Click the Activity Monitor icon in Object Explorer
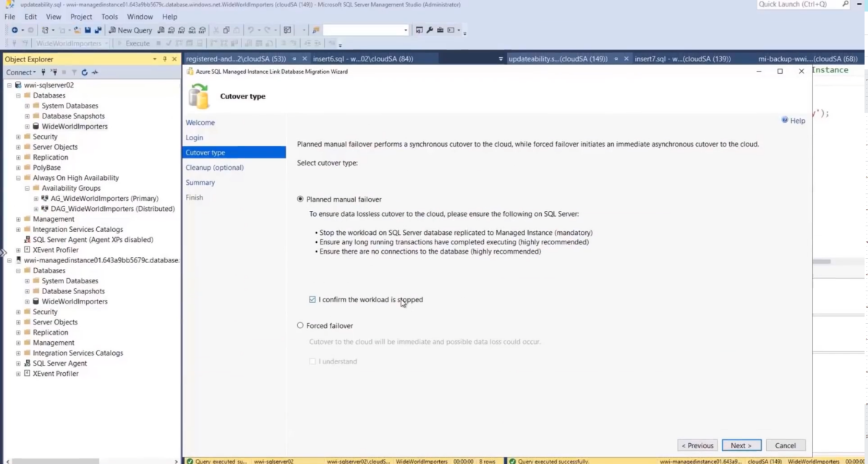This screenshot has height=464, width=868. click(x=95, y=72)
